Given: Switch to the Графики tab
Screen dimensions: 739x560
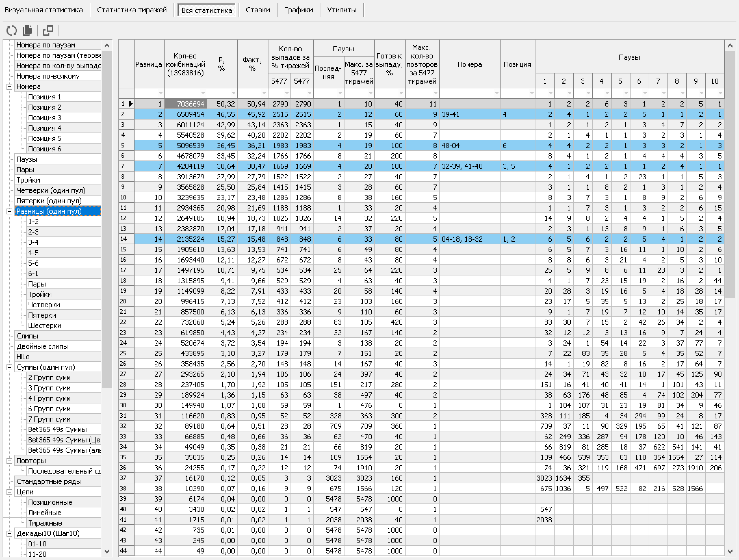Looking at the screenshot, I should click(298, 10).
